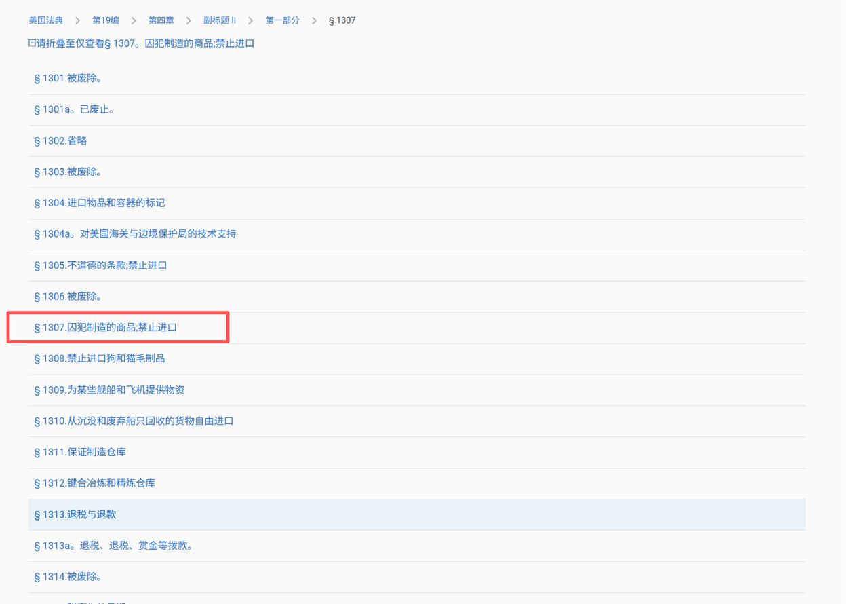Image resolution: width=868 pixels, height=604 pixels.
Task: Collapse the list to show only § 1307
Action: point(141,43)
